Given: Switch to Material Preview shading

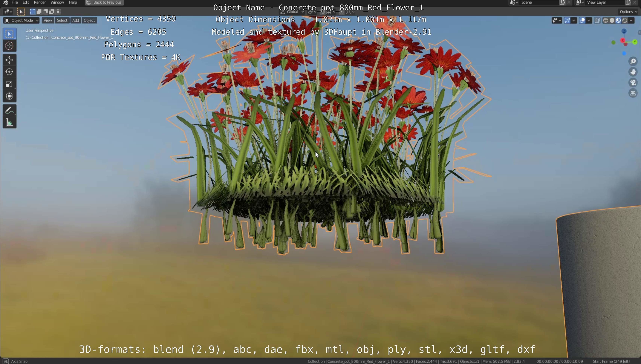Looking at the screenshot, I should coord(619,21).
